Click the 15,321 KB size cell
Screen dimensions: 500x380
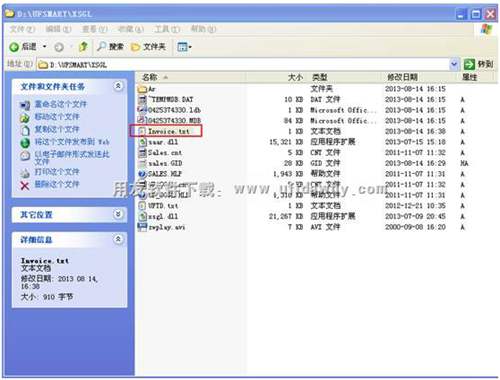286,142
